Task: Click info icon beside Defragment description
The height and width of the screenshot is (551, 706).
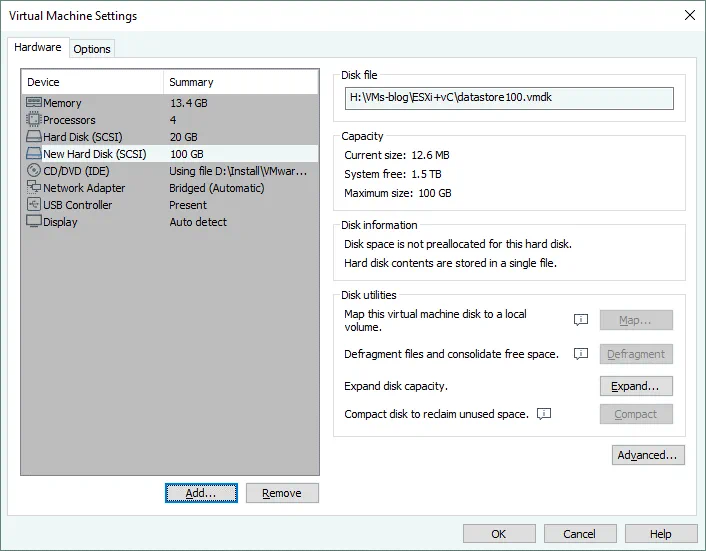Action: [580, 354]
